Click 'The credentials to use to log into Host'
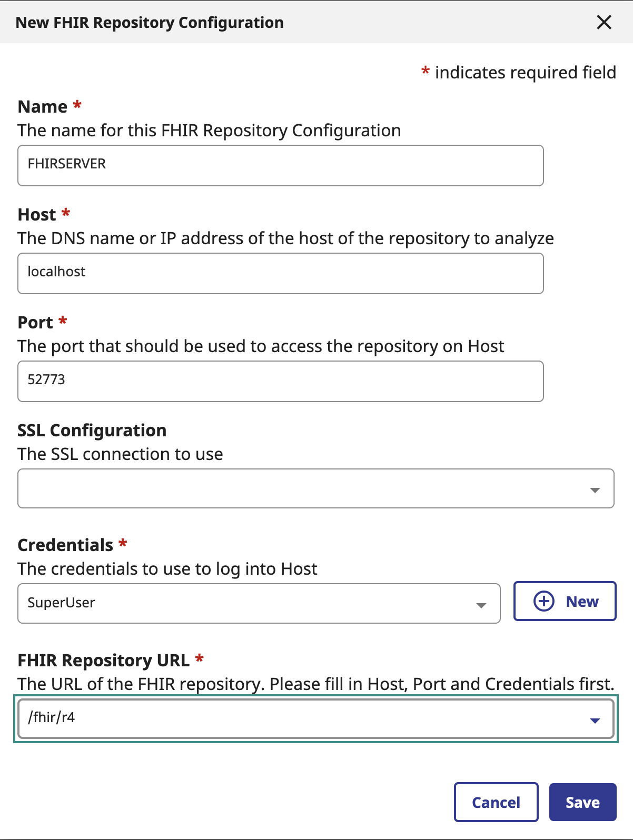 (167, 568)
